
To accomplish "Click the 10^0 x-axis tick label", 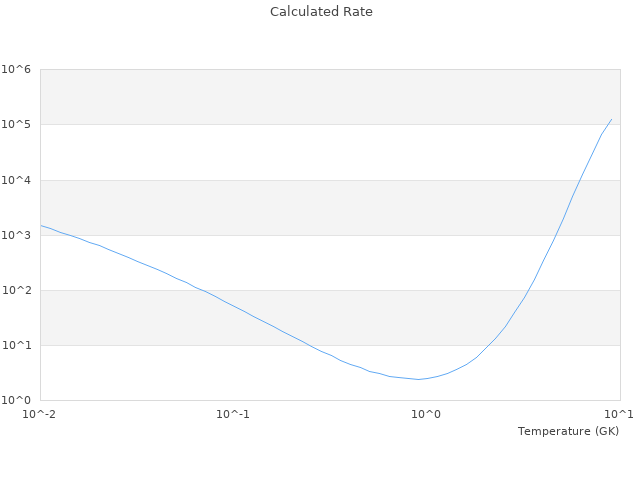I will (x=427, y=414).
